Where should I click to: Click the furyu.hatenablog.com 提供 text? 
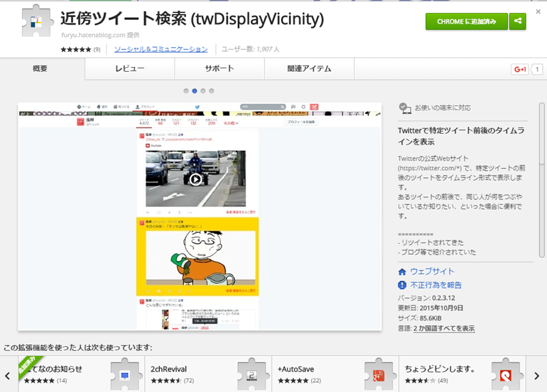click(x=101, y=36)
